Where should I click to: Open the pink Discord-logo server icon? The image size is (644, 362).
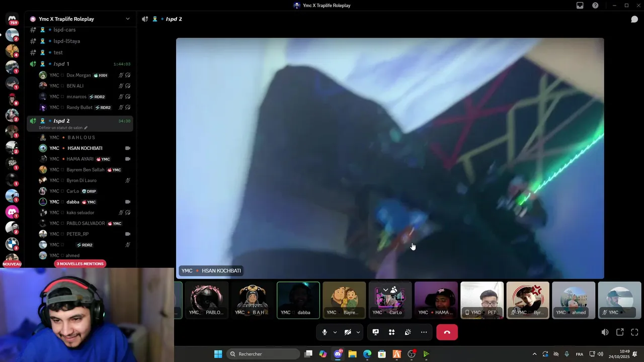[x=12, y=212]
